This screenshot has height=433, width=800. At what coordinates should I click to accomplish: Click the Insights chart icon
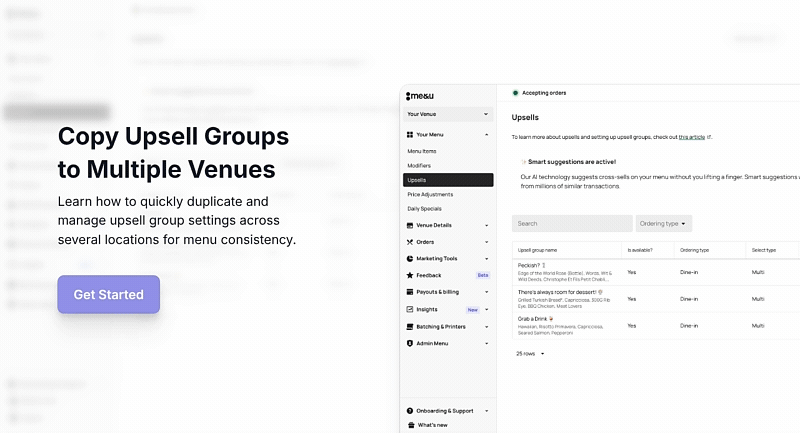[410, 310]
